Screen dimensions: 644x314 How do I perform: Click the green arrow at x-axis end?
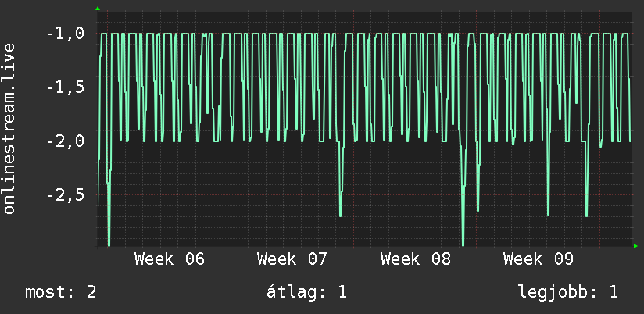point(635,246)
